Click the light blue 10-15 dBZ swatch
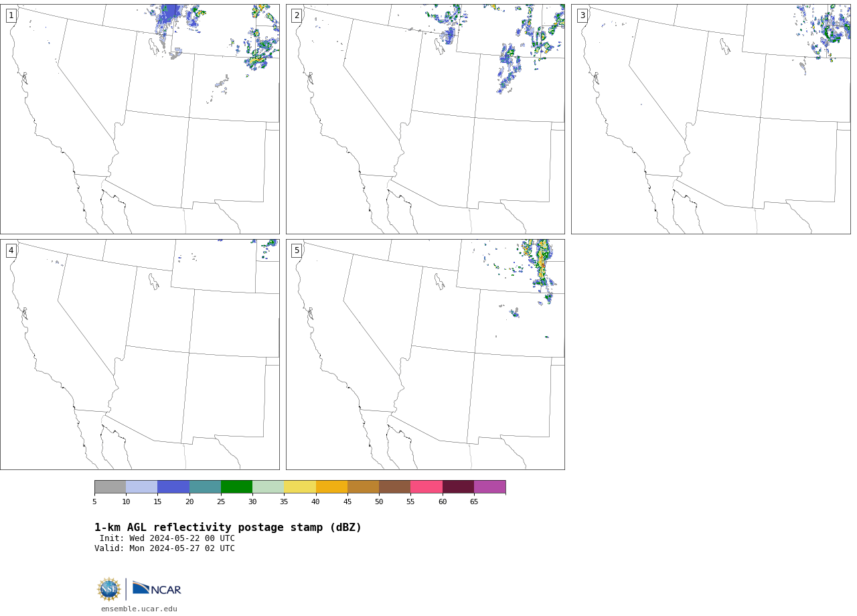Viewport: 857px width, 616px height. [x=141, y=487]
